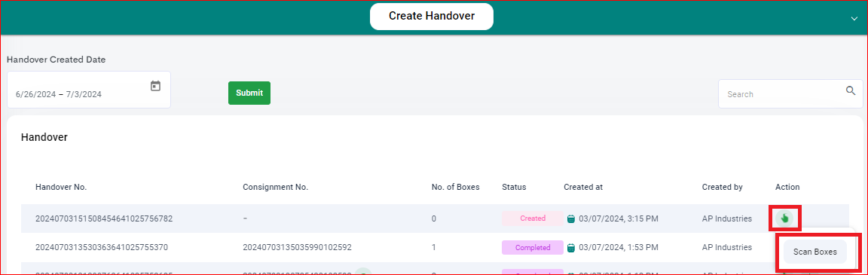This screenshot has height=275, width=868.
Task: Click the Created by column header
Action: coord(722,187)
